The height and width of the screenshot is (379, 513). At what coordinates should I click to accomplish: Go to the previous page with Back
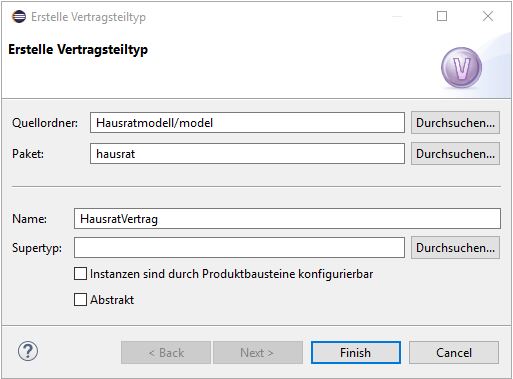(x=166, y=352)
